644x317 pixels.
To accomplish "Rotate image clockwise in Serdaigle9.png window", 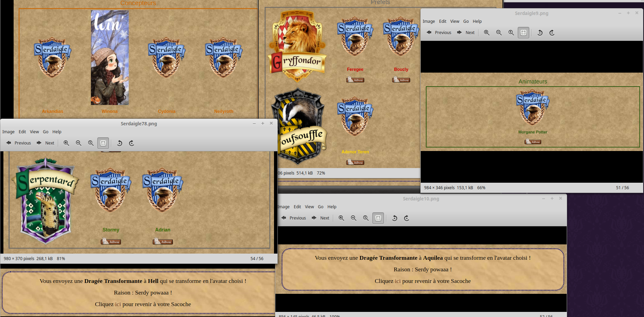I will [552, 33].
